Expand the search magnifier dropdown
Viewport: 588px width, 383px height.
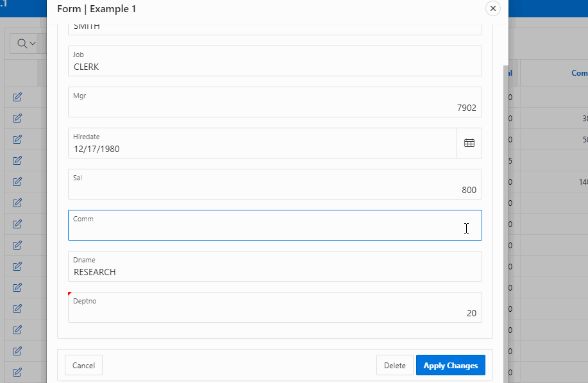click(26, 43)
